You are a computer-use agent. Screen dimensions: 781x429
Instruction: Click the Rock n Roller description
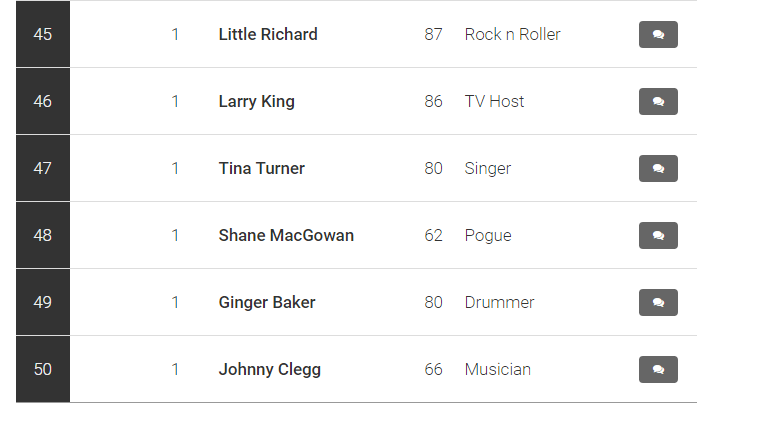pyautogui.click(x=513, y=34)
